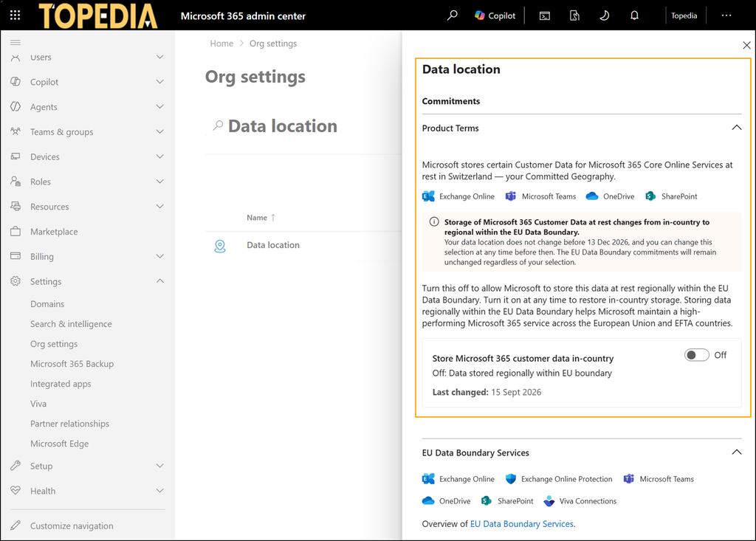Image resolution: width=756 pixels, height=541 pixels.
Task: Toggle Store Microsoft 365 customer data in-country
Action: tap(697, 355)
